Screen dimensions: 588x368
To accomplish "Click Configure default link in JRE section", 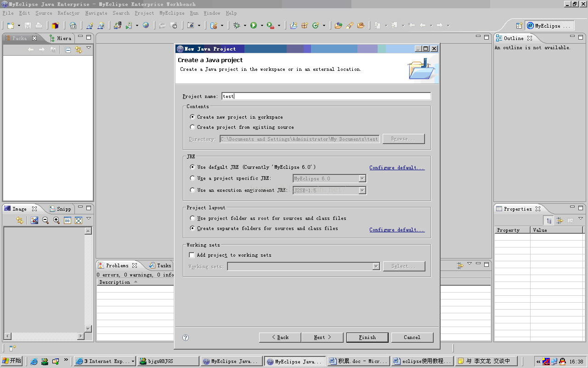I will coord(397,167).
